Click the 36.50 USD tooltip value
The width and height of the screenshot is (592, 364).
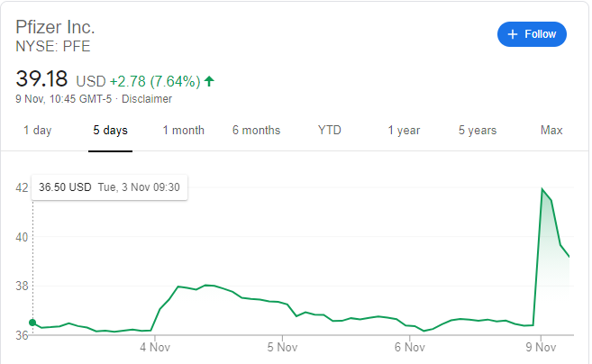(65, 187)
